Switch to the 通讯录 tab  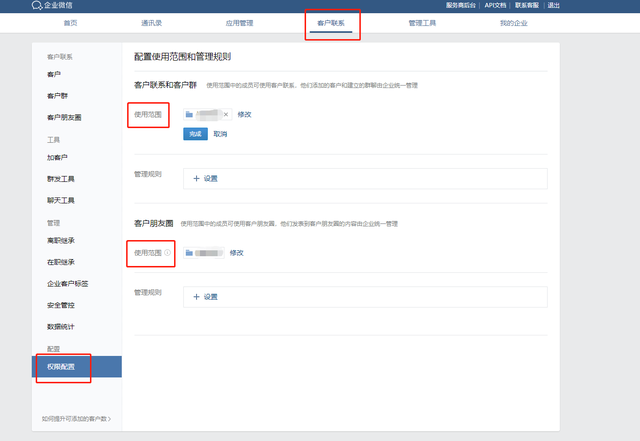155,21
